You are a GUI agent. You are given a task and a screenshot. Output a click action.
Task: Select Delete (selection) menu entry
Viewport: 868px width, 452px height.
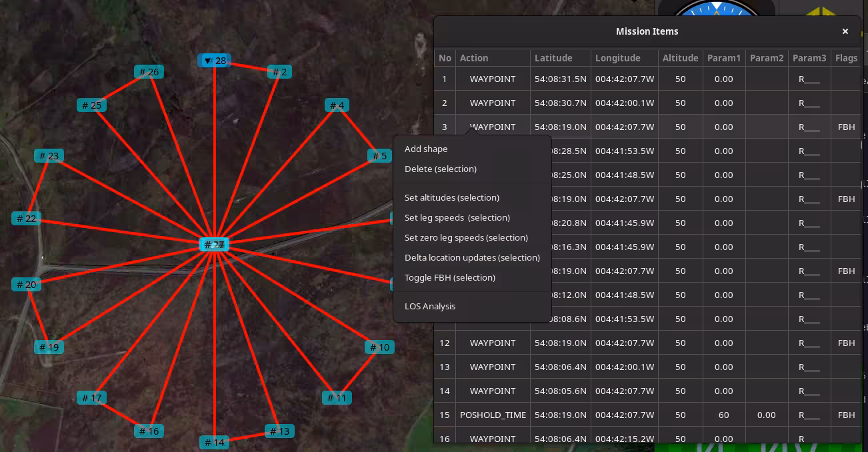pyautogui.click(x=440, y=169)
